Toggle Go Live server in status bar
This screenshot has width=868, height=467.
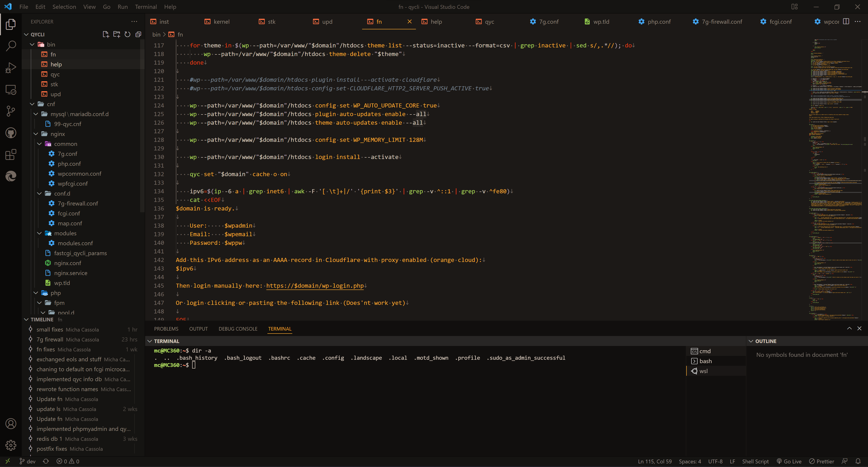(x=789, y=461)
